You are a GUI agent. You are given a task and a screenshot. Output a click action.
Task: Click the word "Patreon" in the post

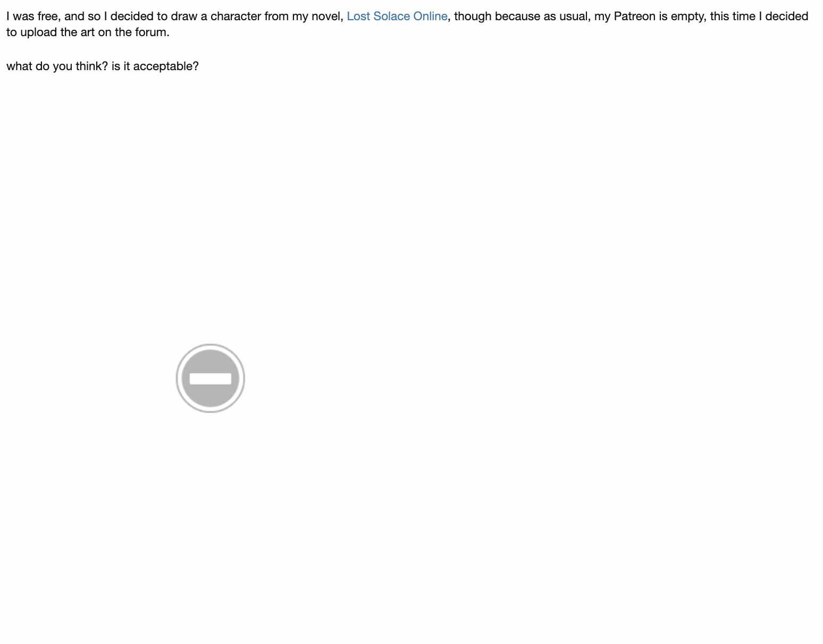(x=635, y=16)
